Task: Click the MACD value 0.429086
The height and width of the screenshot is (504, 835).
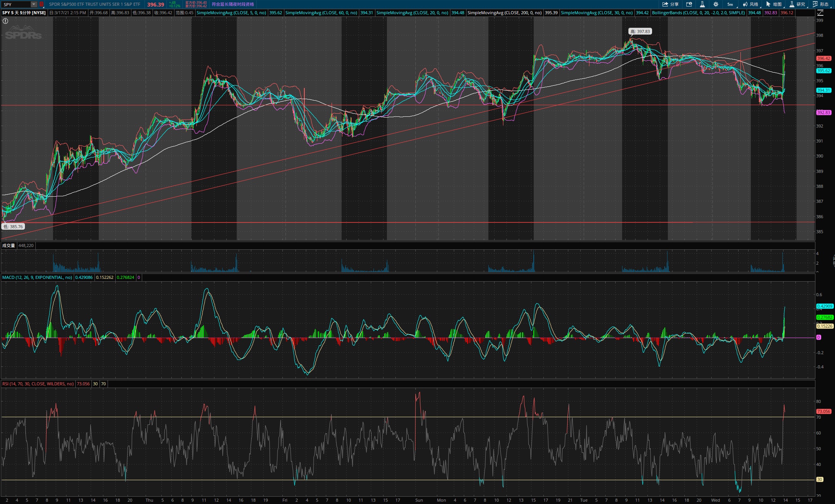Action: click(84, 277)
